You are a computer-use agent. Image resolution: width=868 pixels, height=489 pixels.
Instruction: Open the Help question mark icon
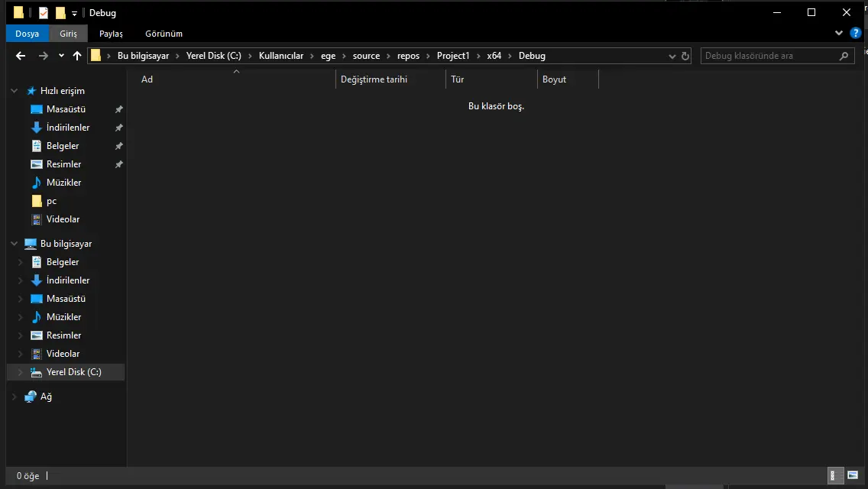[x=855, y=33]
